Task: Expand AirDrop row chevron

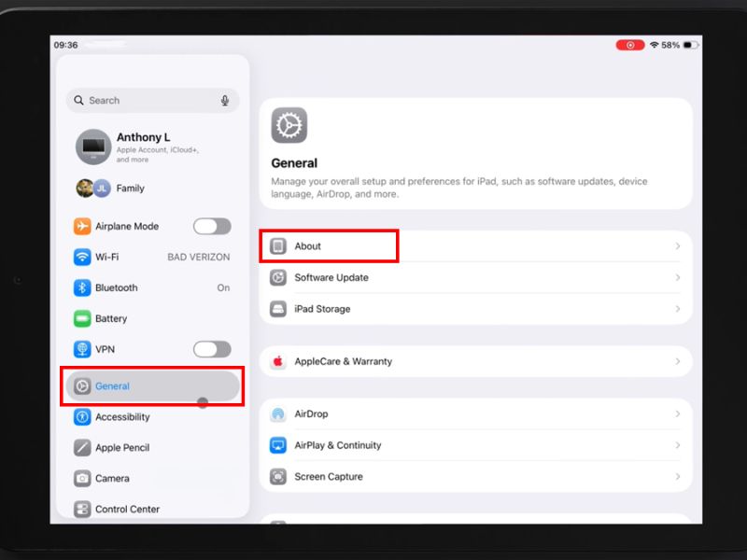Action: click(x=678, y=413)
